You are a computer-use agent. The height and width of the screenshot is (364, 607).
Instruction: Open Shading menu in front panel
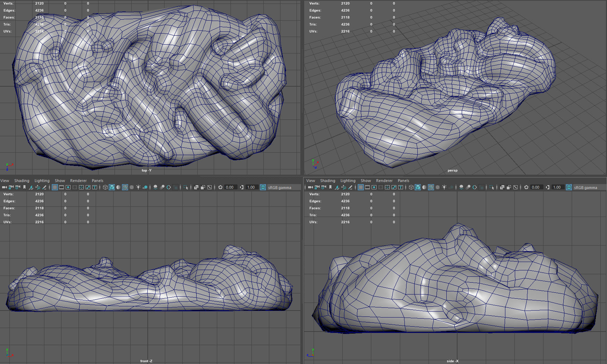22,181
